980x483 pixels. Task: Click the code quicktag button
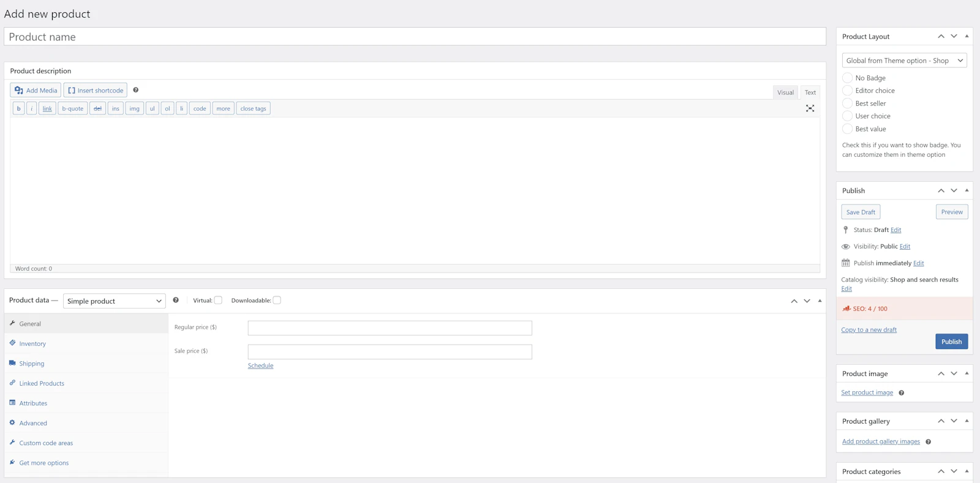(200, 108)
